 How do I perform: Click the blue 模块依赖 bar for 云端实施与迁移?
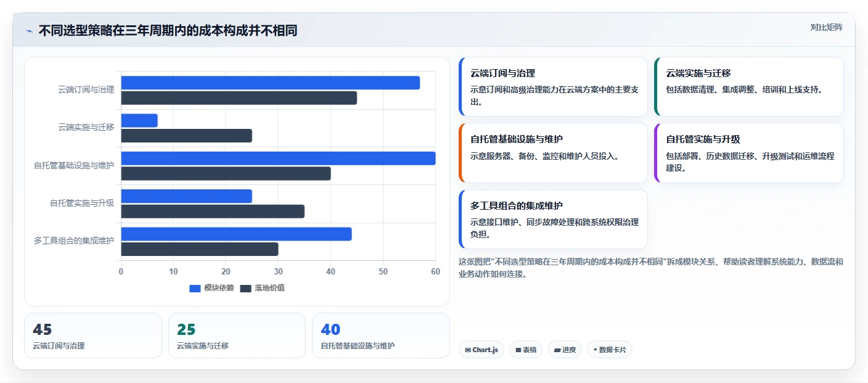[139, 120]
